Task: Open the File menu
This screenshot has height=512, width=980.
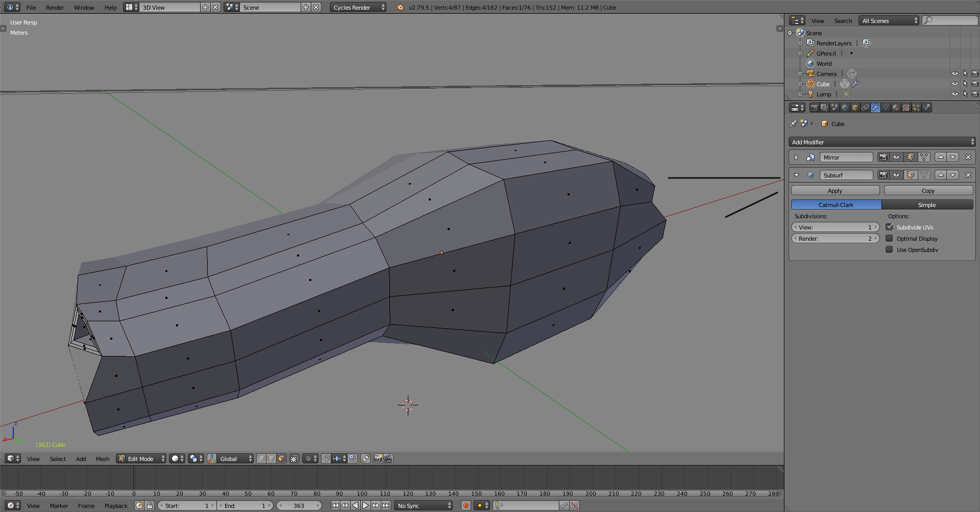Action: 31,7
